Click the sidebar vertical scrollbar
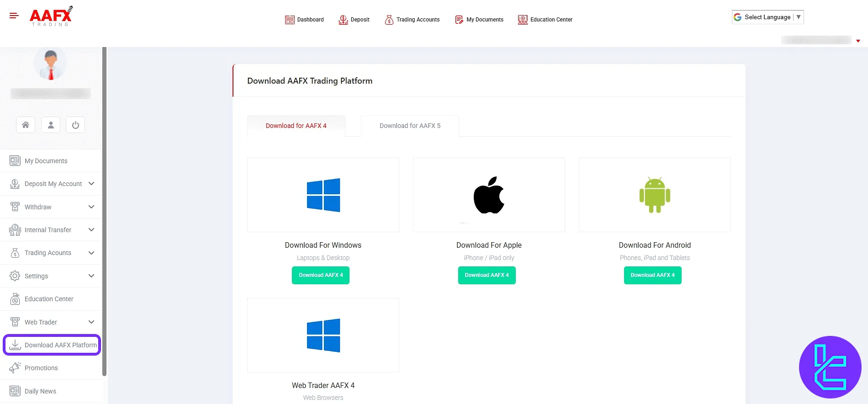The width and height of the screenshot is (868, 404). click(x=105, y=211)
